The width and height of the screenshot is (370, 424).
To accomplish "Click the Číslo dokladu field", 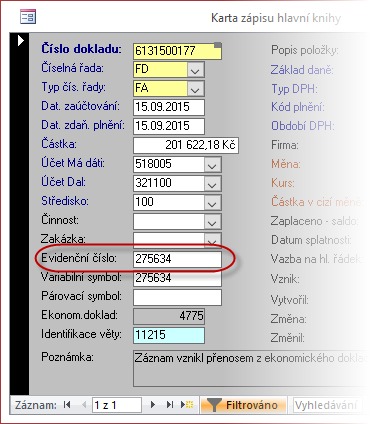I will (177, 51).
